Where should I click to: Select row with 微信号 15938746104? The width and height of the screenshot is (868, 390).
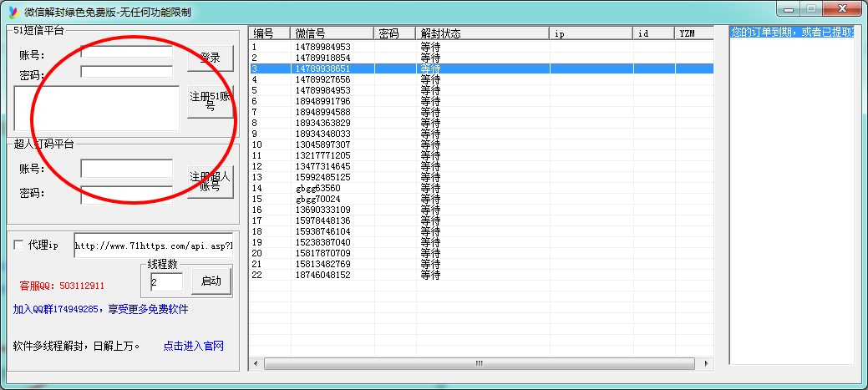[x=481, y=231]
